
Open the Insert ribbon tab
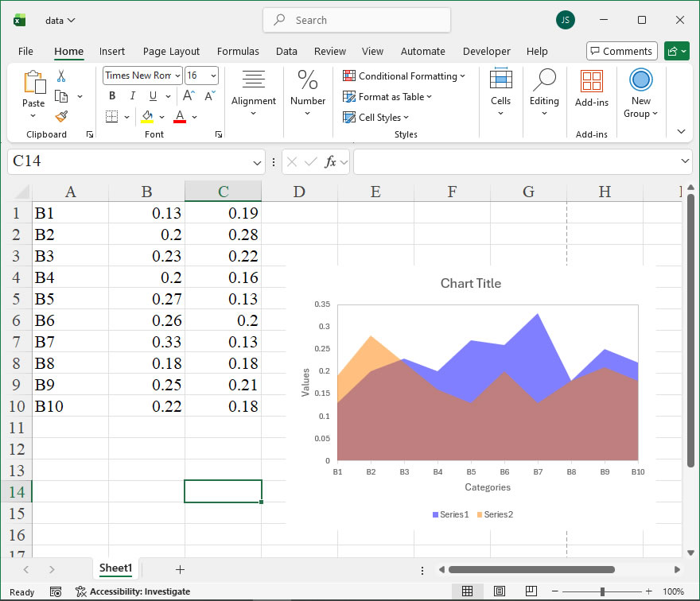(x=112, y=51)
